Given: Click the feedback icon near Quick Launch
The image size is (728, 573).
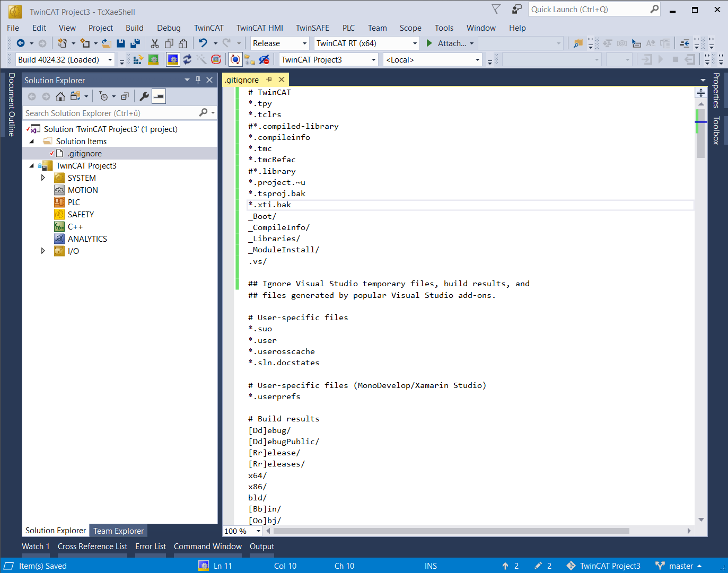Looking at the screenshot, I should pyautogui.click(x=517, y=10).
